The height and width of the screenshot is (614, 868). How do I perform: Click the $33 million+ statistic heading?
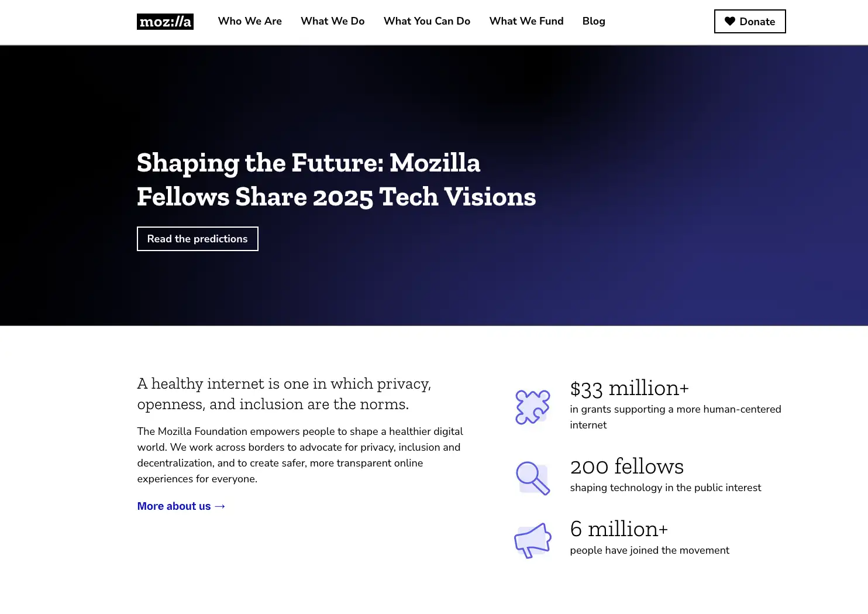click(629, 388)
